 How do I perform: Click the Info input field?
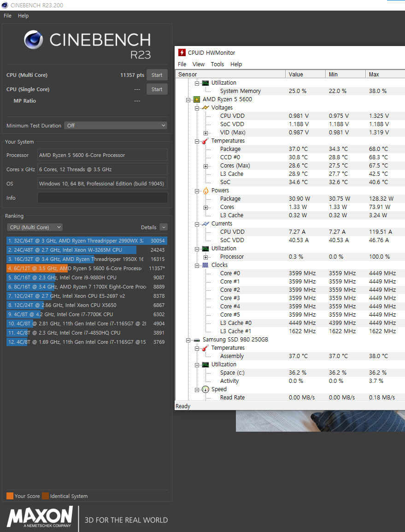pyautogui.click(x=103, y=198)
